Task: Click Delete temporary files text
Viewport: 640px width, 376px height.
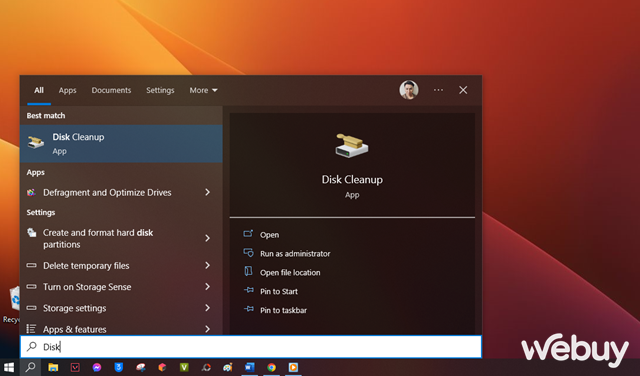Action: pos(86,266)
